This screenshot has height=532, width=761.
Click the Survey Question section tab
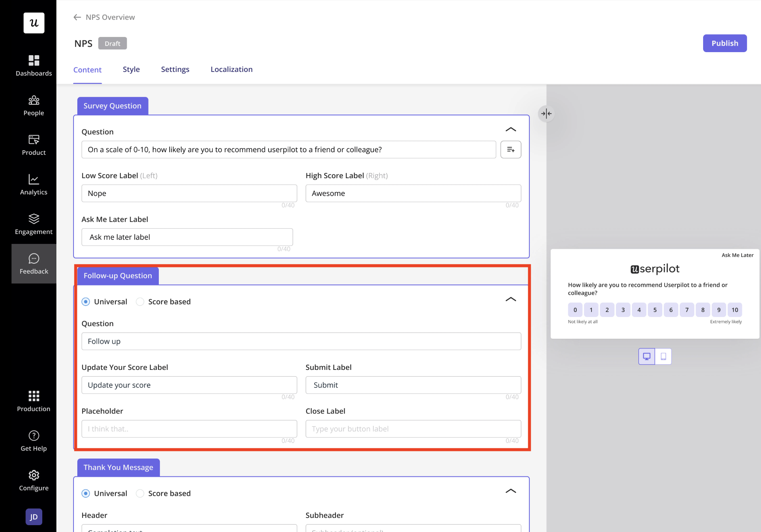pyautogui.click(x=113, y=106)
